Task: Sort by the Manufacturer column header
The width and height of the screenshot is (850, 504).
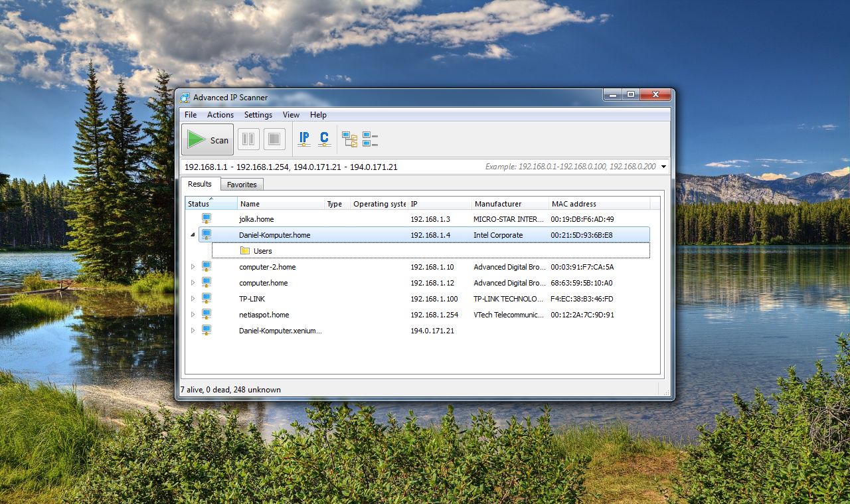Action: point(510,204)
